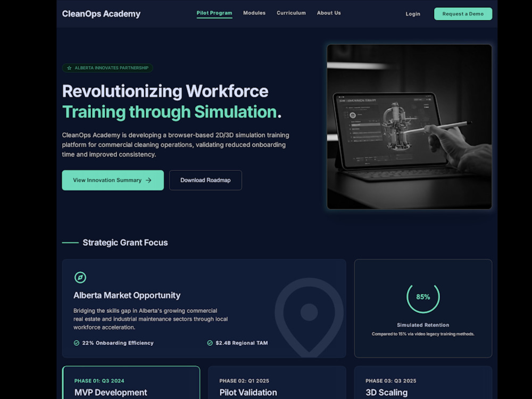Click the $2.4B Regional TAM text

(242, 343)
